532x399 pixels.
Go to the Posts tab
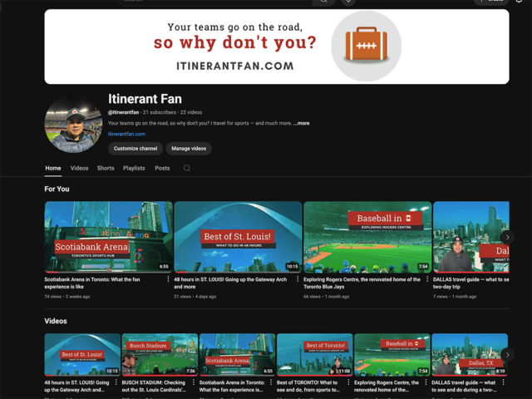tap(162, 168)
